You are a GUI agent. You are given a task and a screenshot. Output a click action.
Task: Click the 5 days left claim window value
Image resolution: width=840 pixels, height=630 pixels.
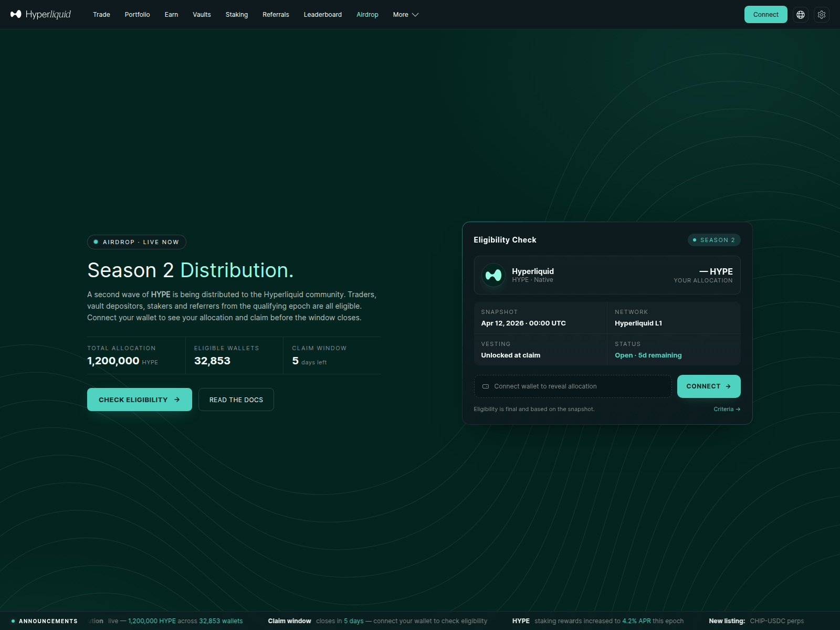310,361
